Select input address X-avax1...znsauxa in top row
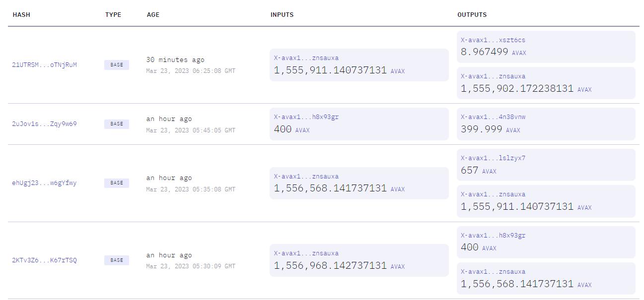This screenshot has height=300, width=644. (x=305, y=58)
